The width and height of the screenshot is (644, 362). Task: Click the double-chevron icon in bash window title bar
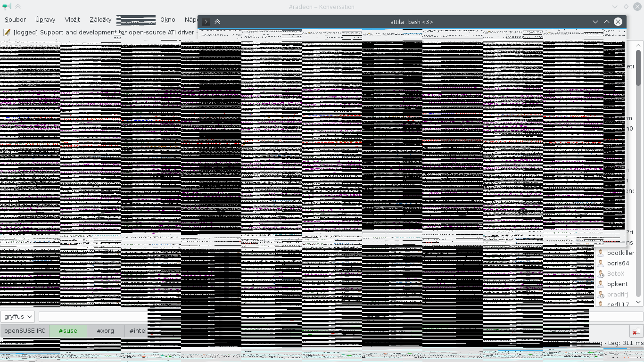217,22
